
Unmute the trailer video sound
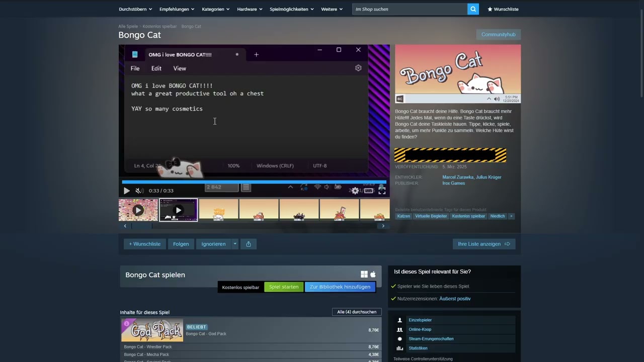[x=139, y=191]
